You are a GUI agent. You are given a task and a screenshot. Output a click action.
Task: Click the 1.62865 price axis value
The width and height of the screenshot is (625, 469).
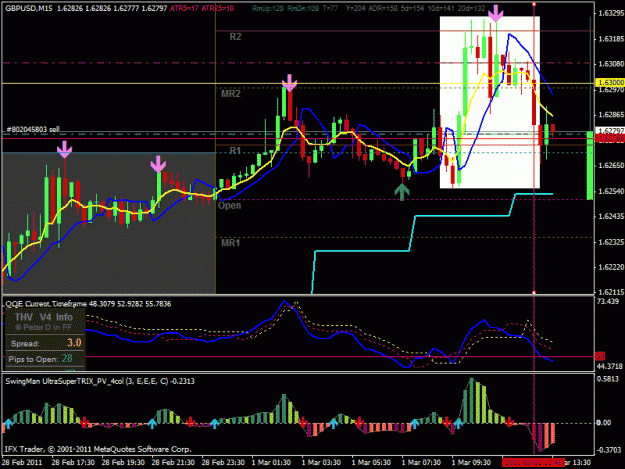[611, 115]
